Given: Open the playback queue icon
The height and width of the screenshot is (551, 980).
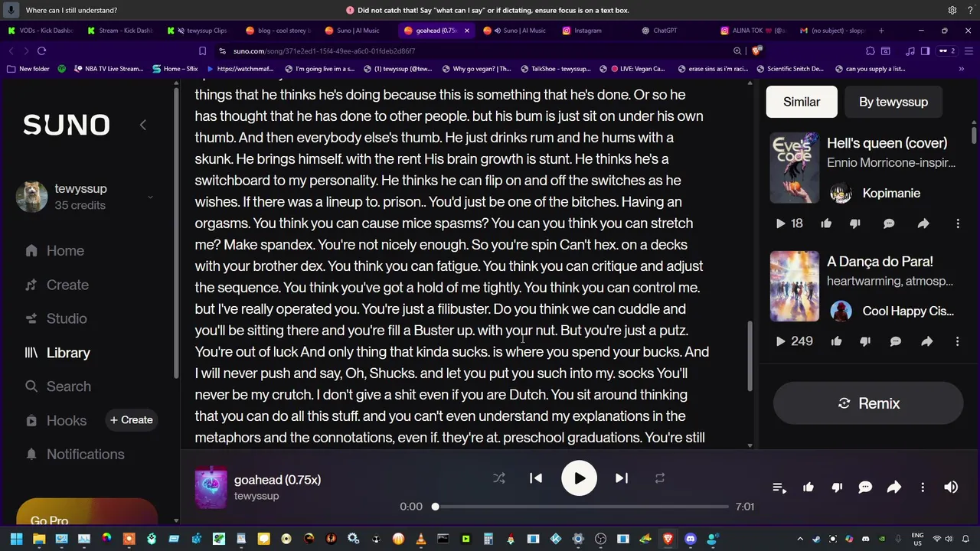Looking at the screenshot, I should pyautogui.click(x=779, y=487).
